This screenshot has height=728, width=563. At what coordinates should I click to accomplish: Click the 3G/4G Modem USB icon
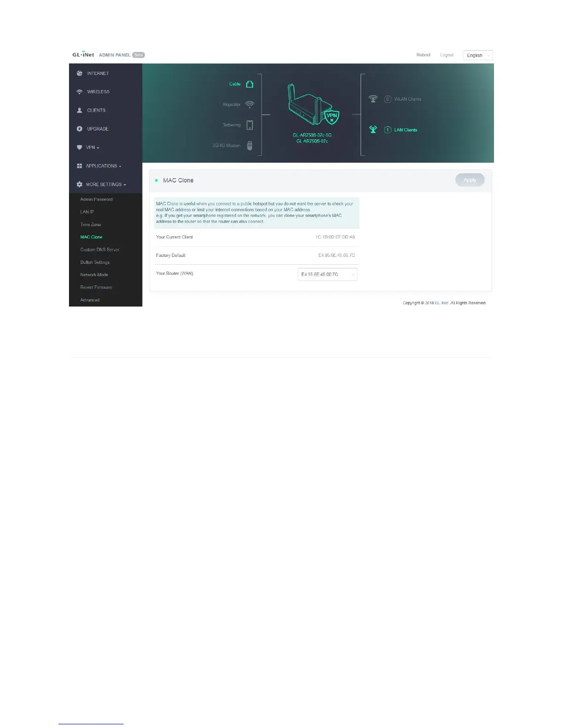point(250,146)
